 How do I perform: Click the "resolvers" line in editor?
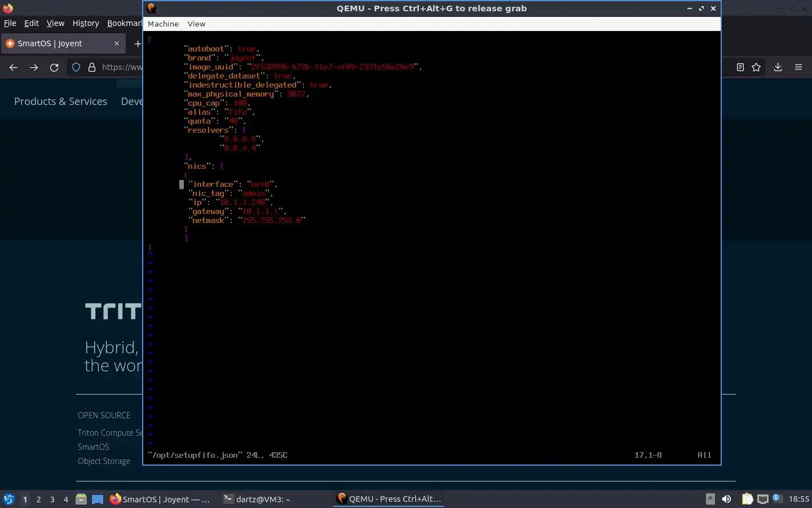point(215,130)
